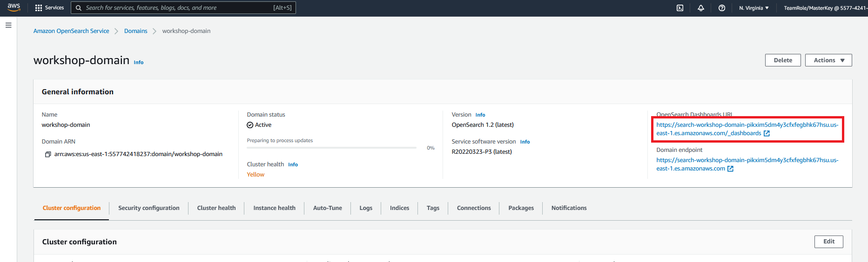
Task: Click the workshop-domain name value
Action: (x=66, y=125)
